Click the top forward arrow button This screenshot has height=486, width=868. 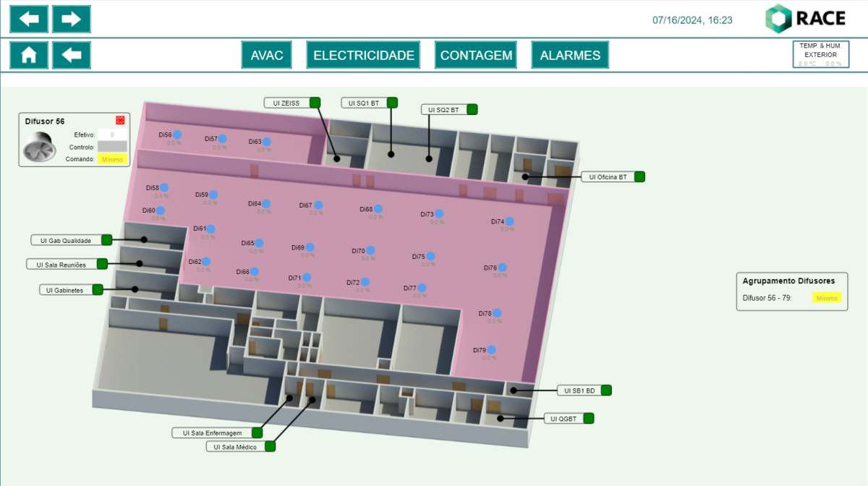pos(72,19)
